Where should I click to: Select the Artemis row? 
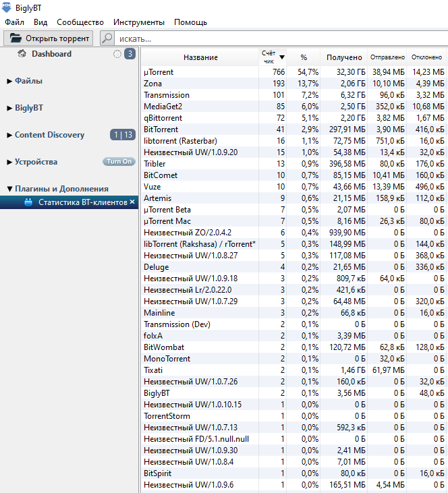pyautogui.click(x=294, y=198)
